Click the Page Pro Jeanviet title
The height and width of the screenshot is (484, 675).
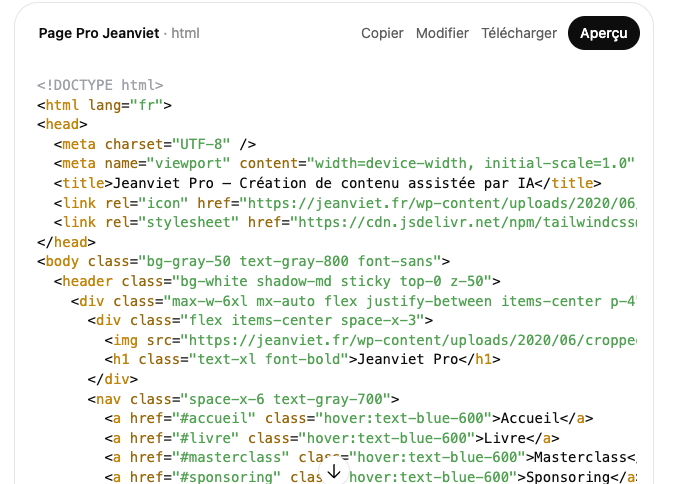[98, 33]
